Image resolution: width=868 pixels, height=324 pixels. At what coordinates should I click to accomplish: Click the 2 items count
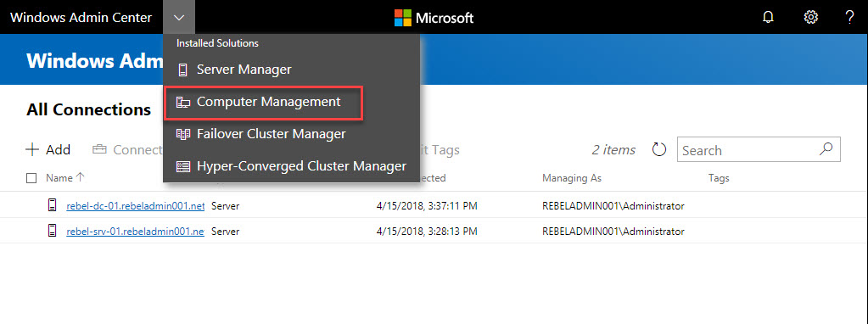pyautogui.click(x=613, y=150)
